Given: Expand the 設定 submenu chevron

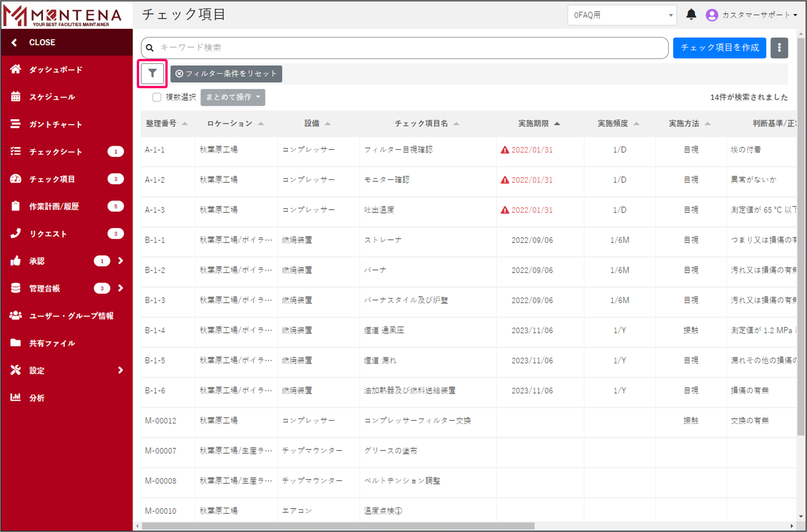Looking at the screenshot, I should (x=120, y=370).
